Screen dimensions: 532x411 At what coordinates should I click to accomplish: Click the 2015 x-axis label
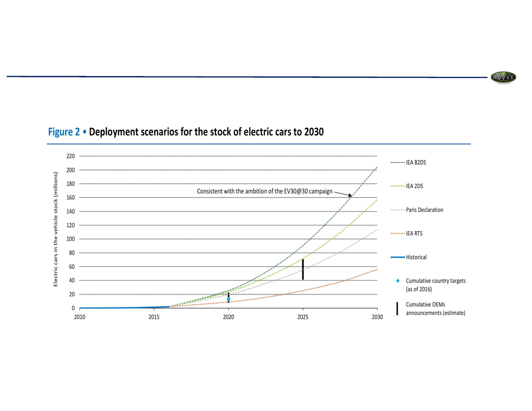click(154, 317)
